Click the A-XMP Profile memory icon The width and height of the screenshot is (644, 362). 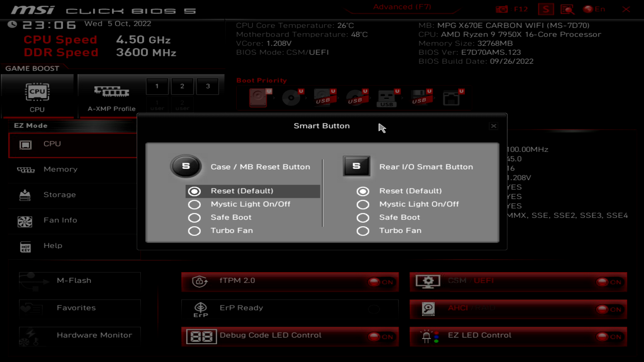point(111,92)
